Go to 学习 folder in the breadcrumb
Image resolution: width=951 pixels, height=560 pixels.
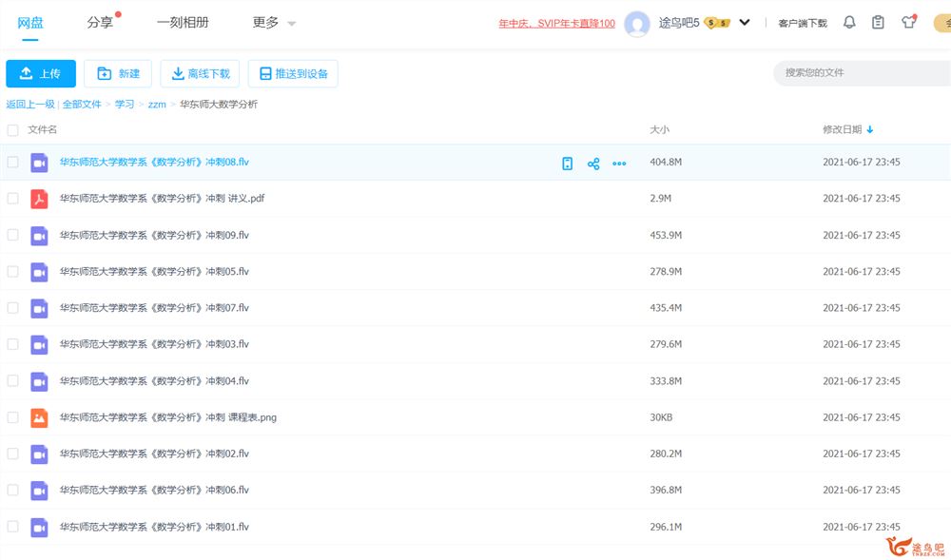(125, 105)
